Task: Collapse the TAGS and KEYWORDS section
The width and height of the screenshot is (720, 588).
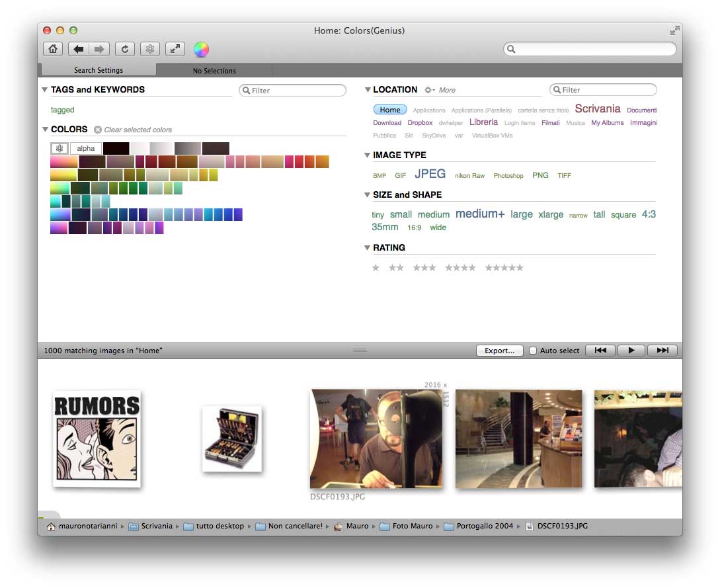Action: point(44,89)
